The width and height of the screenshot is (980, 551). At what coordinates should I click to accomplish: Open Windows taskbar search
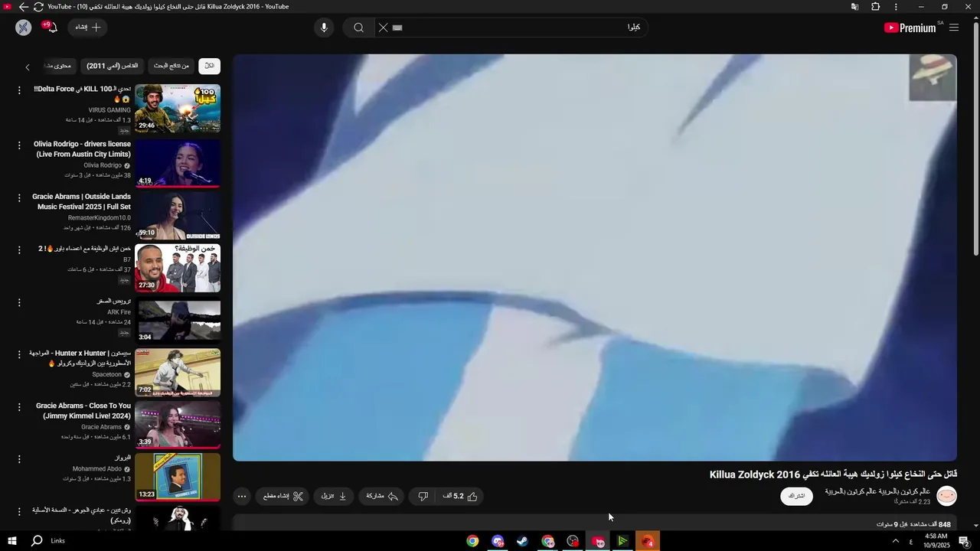[37, 541]
